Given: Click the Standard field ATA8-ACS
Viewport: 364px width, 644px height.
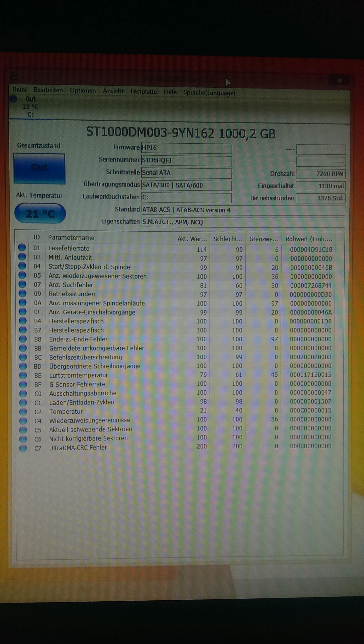Looking at the screenshot, I should (x=243, y=210).
